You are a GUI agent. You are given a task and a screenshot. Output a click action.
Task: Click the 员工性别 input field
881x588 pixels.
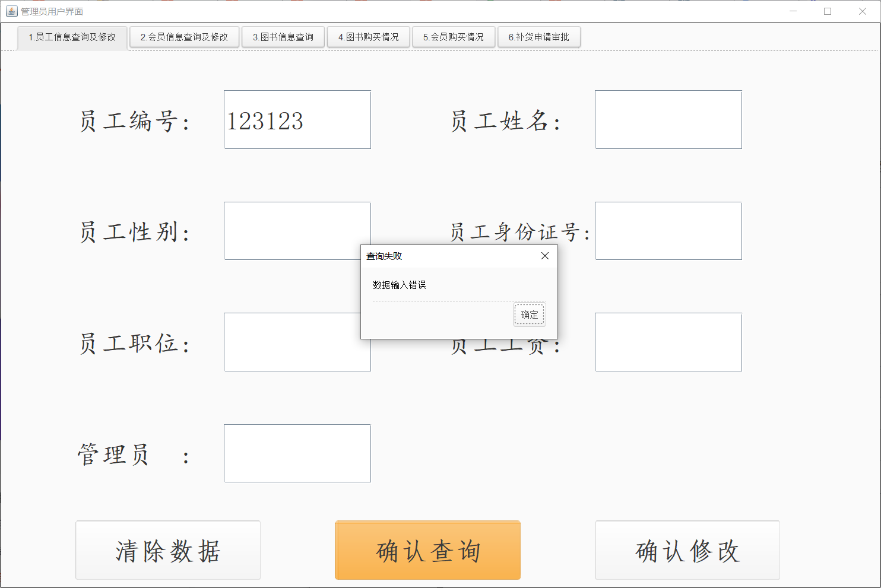tap(297, 231)
